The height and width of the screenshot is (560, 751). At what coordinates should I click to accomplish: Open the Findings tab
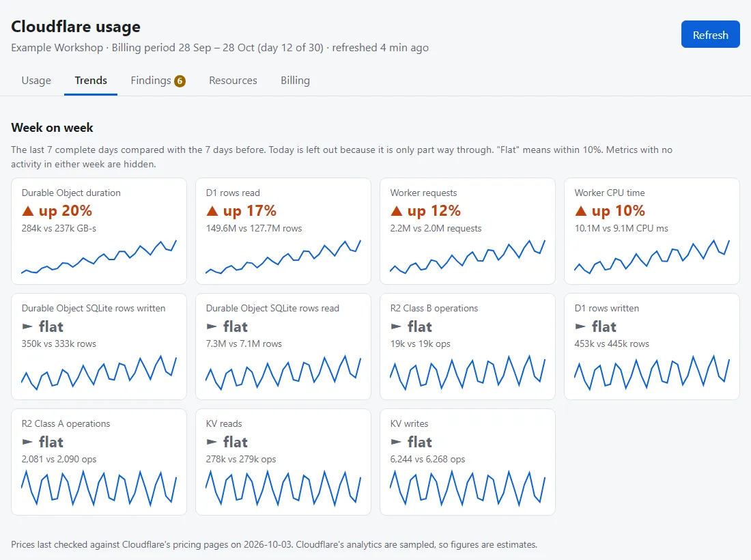coord(158,81)
